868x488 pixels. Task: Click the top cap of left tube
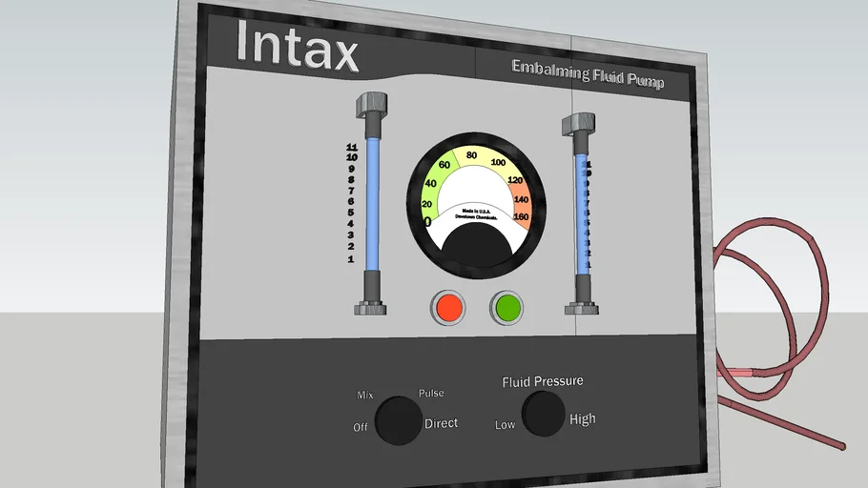coord(370,102)
